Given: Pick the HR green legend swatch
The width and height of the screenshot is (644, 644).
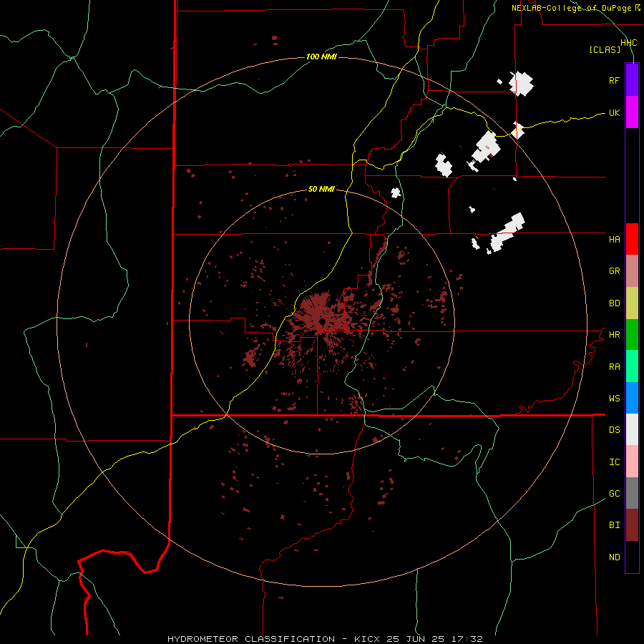Looking at the screenshot, I should [x=632, y=335].
